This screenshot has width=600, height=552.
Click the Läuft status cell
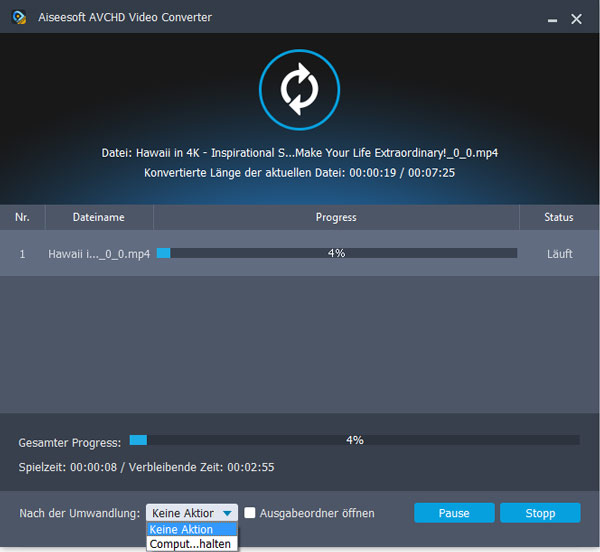(559, 254)
